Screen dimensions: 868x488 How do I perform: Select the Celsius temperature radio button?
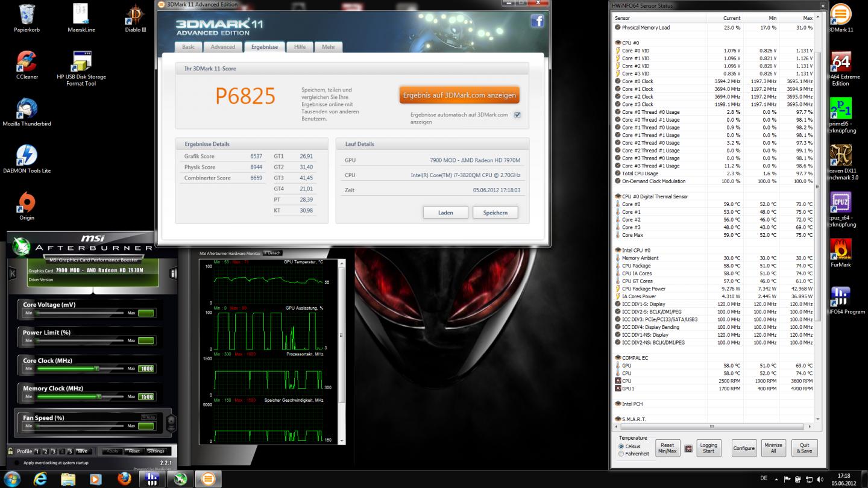click(621, 446)
